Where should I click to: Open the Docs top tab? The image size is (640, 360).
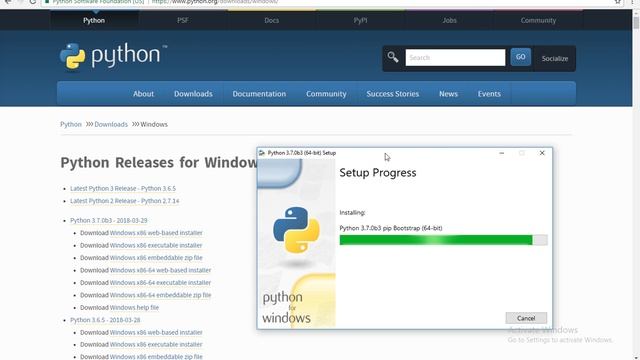[271, 20]
